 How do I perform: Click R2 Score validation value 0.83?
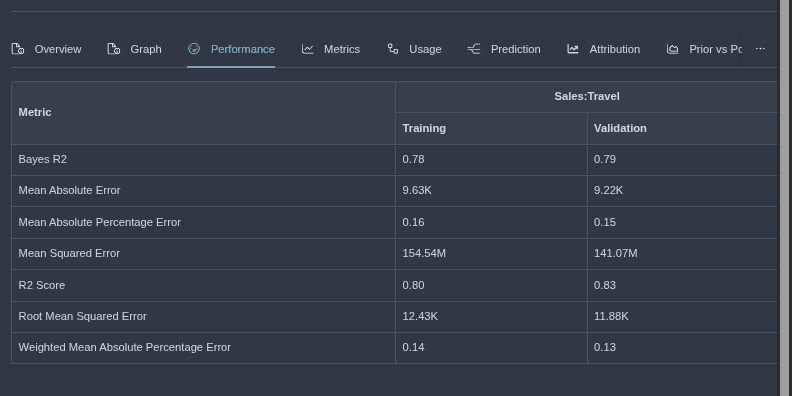605,285
